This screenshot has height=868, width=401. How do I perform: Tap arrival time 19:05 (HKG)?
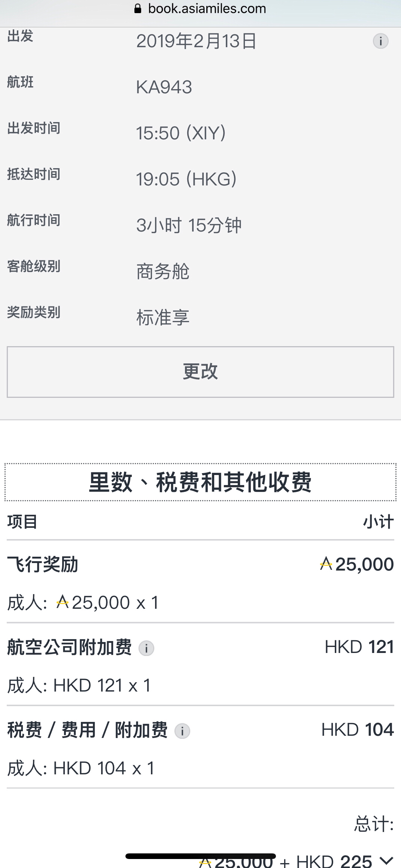click(x=186, y=179)
